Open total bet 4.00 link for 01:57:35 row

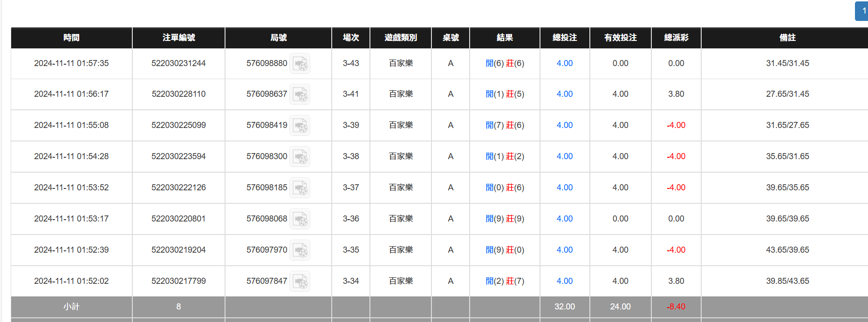[564, 63]
